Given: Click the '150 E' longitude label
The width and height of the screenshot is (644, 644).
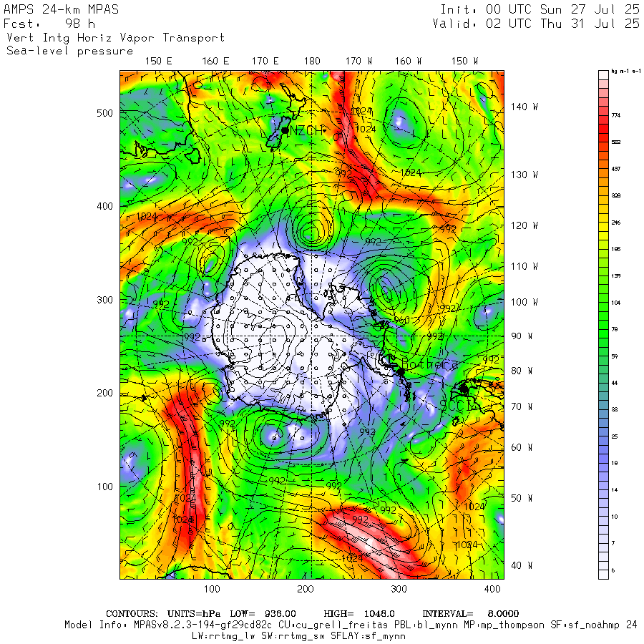Looking at the screenshot, I should coord(159,62).
